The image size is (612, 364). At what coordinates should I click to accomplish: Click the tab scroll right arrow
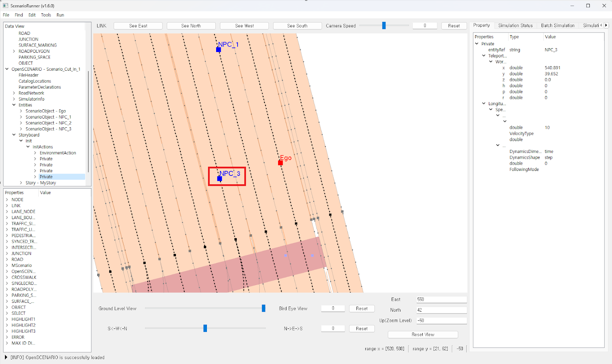(606, 25)
